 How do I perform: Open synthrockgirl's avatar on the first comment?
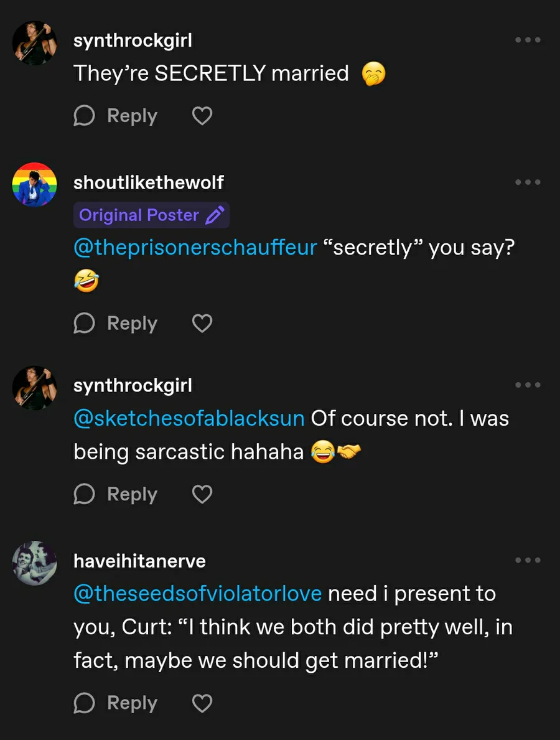click(x=35, y=43)
